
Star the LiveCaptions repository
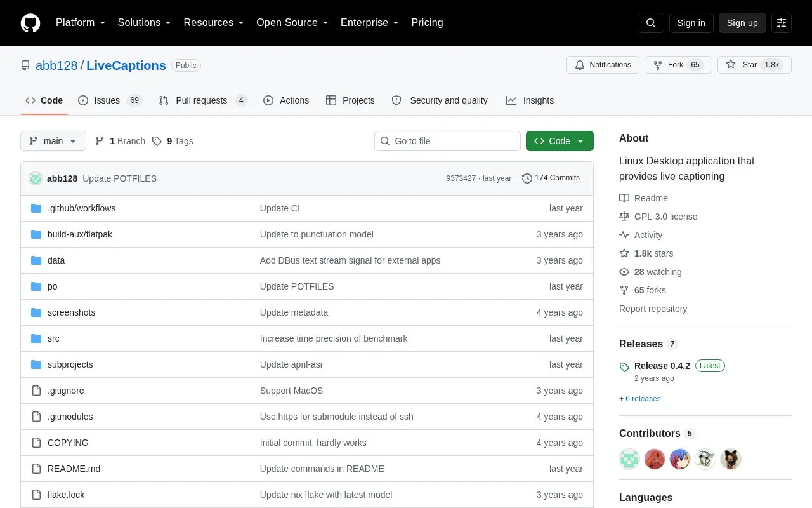[754, 65]
